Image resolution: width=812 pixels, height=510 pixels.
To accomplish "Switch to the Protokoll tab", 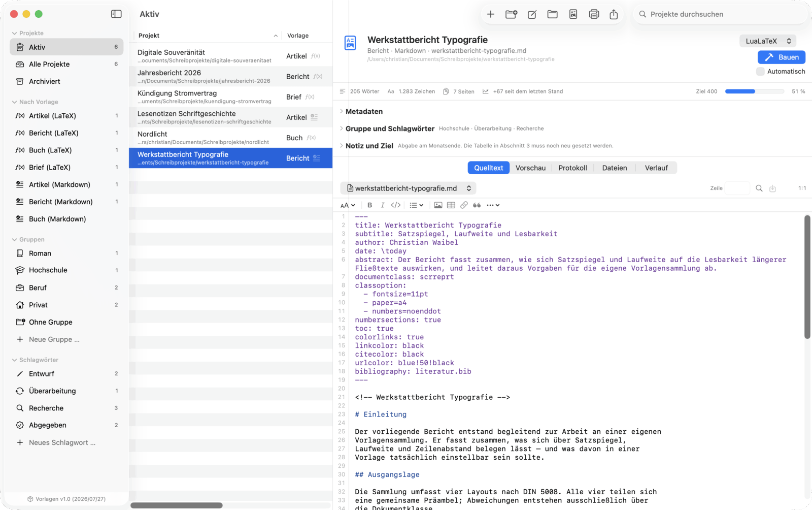I will (572, 168).
